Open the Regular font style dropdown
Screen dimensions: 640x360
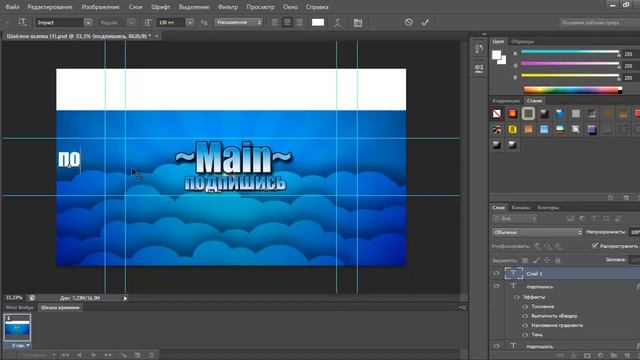tap(131, 22)
